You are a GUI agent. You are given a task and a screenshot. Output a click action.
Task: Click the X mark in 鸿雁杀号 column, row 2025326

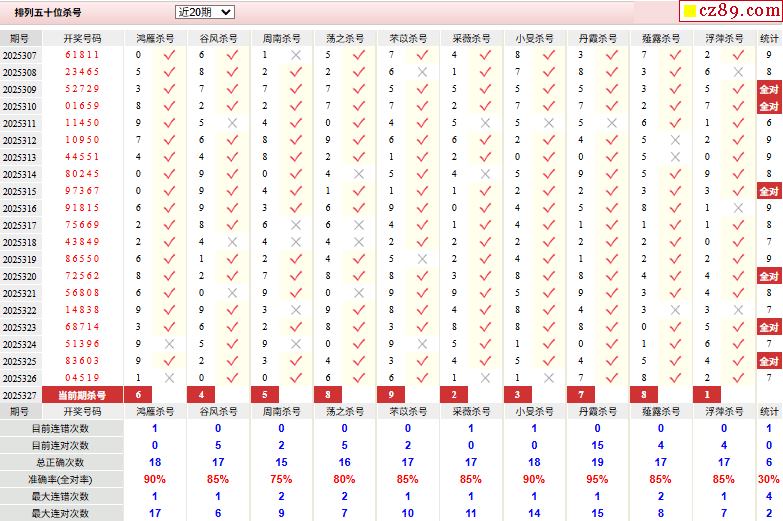click(x=169, y=378)
